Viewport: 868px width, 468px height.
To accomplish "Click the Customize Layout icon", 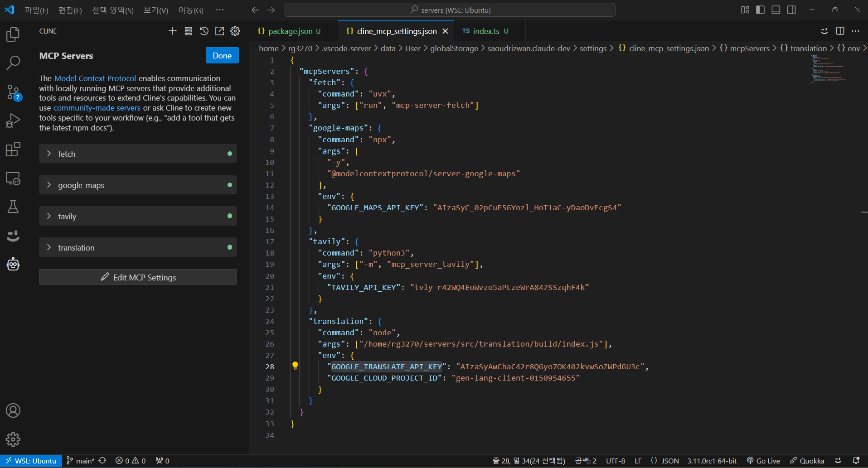I will pos(745,10).
